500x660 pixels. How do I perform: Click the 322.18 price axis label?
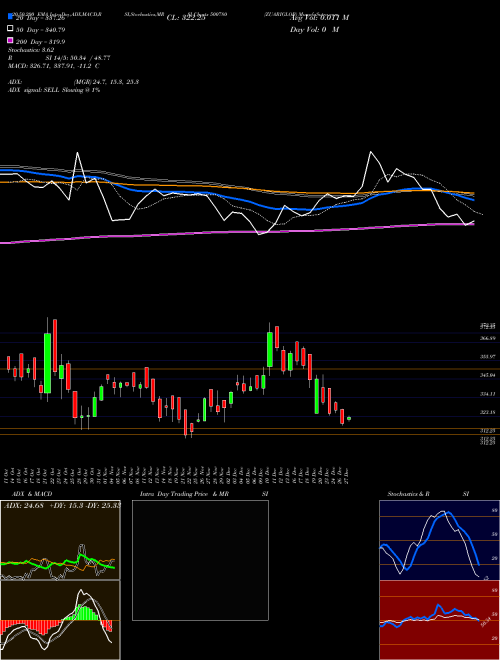click(x=488, y=412)
